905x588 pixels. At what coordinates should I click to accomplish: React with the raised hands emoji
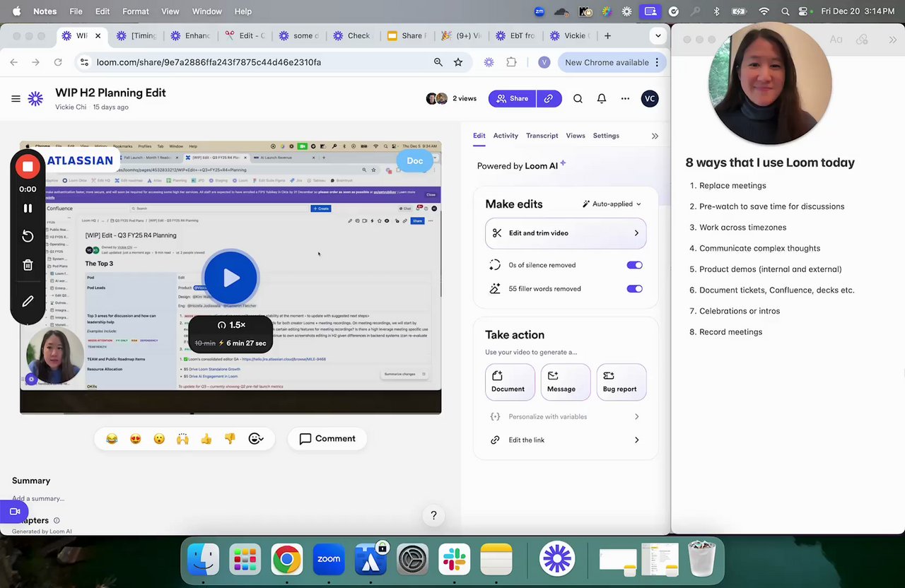[x=182, y=439]
